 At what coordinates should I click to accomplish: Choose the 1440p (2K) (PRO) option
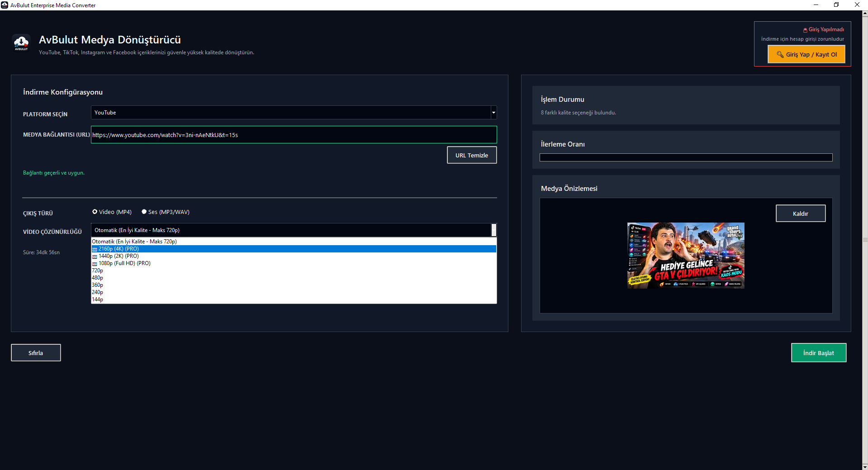(294, 256)
